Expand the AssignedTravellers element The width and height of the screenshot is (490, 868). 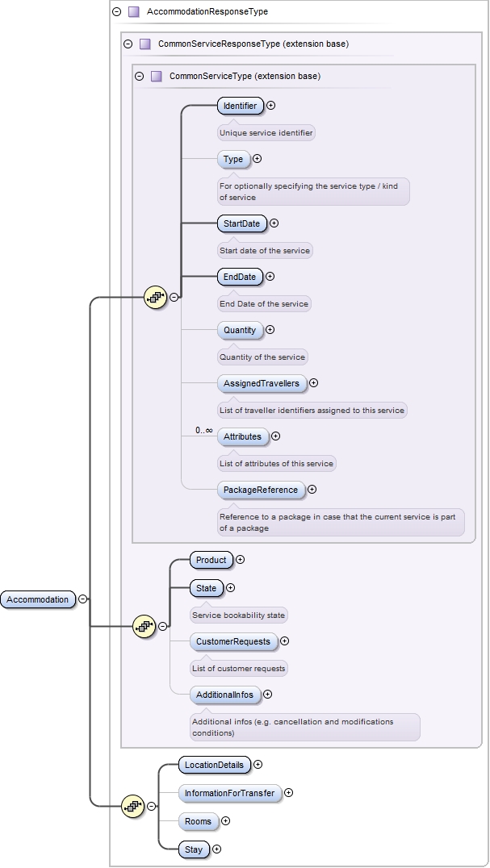coord(314,384)
